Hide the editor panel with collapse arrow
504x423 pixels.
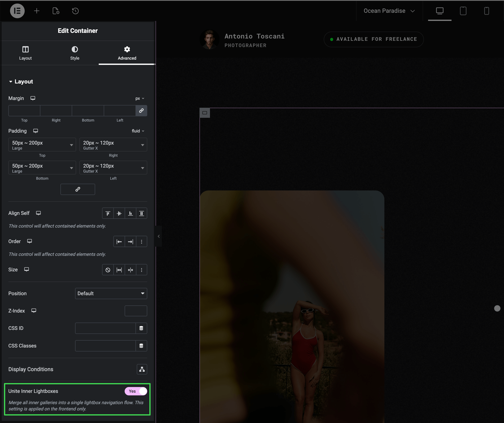click(x=159, y=236)
